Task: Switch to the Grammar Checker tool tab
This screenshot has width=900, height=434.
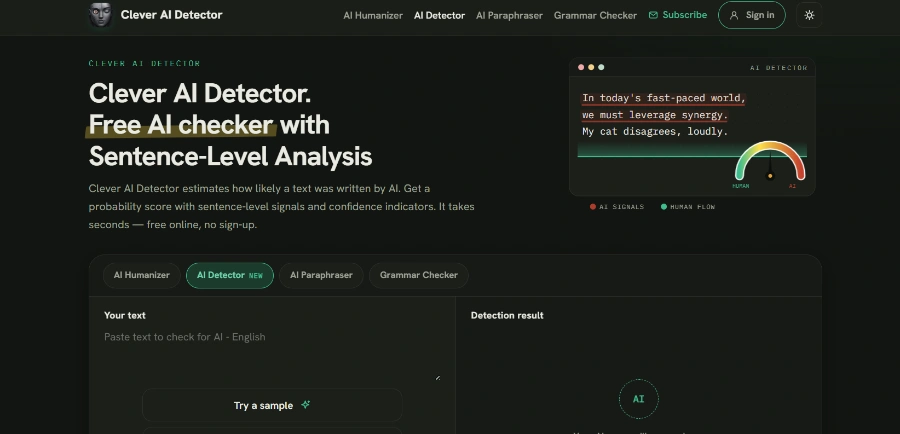Action: 418,275
